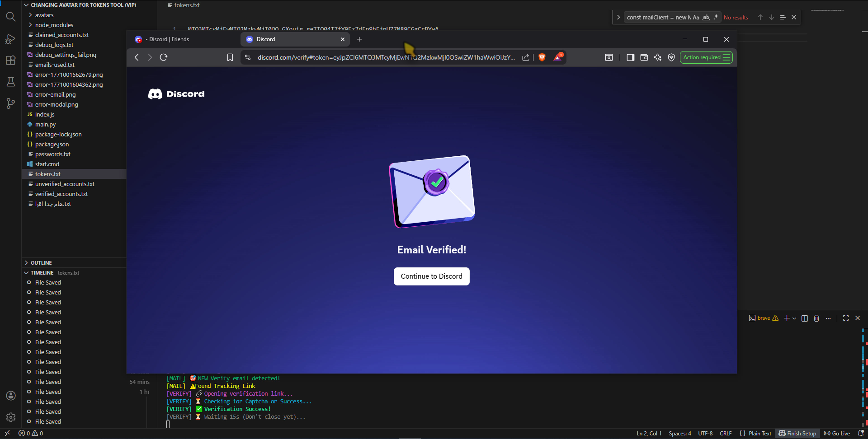Open the Problems errors and warnings indicator
Screen dimensions: 868x439
pyautogui.click(x=31, y=433)
